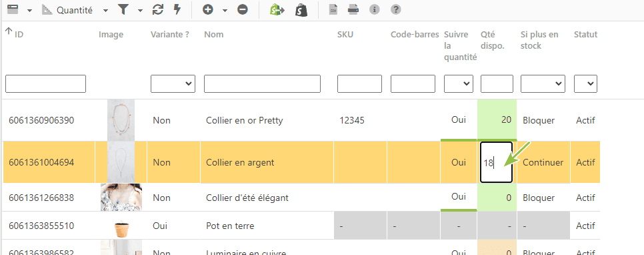Click the plus add product icon
The width and height of the screenshot is (644, 255).
(208, 10)
